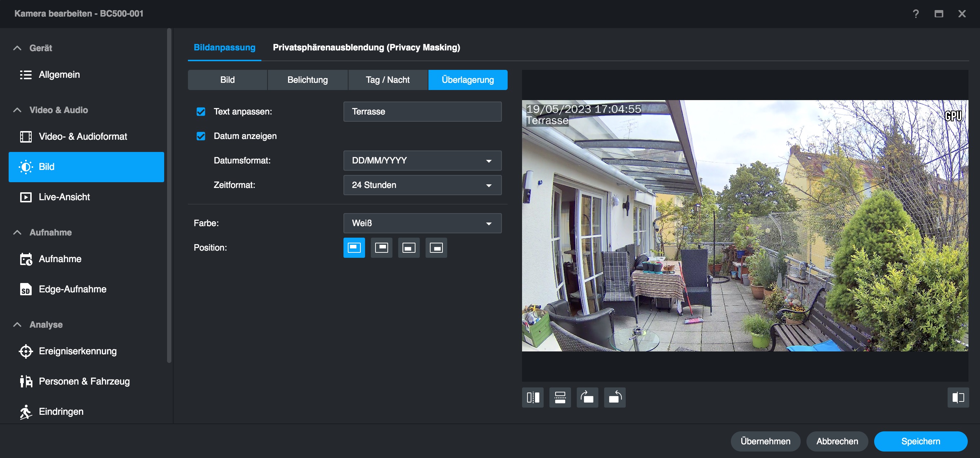Disable the Datum anzeigen checkbox
This screenshot has height=458, width=980.
tap(201, 136)
